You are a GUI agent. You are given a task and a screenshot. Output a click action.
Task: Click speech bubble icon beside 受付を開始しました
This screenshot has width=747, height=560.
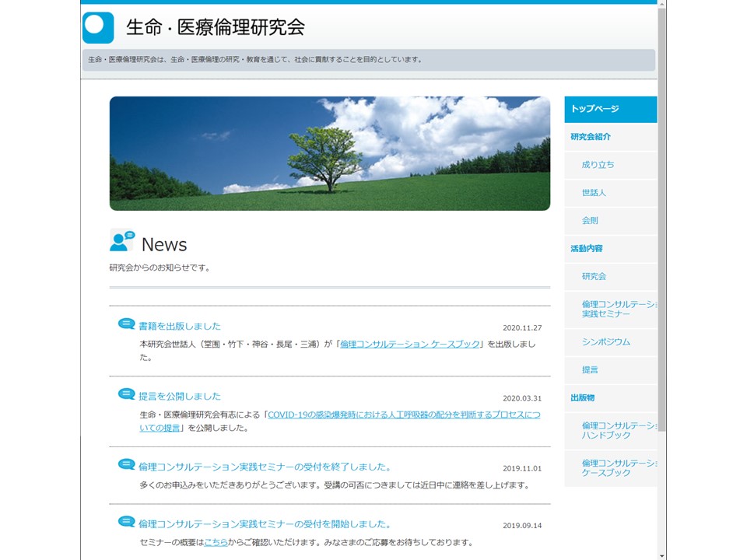126,522
